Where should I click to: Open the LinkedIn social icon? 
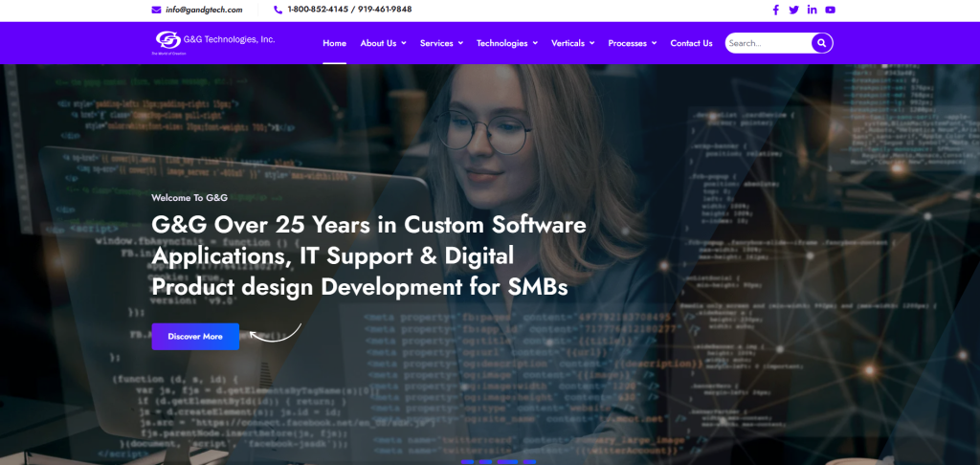click(812, 10)
